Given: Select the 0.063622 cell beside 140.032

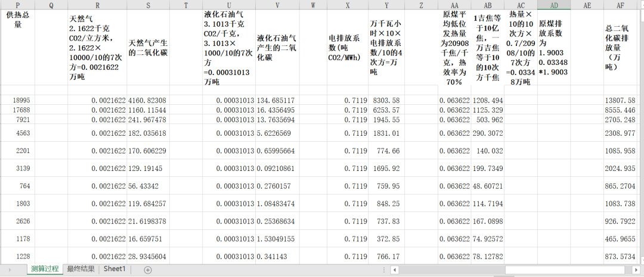Looking at the screenshot, I should coord(454,151).
